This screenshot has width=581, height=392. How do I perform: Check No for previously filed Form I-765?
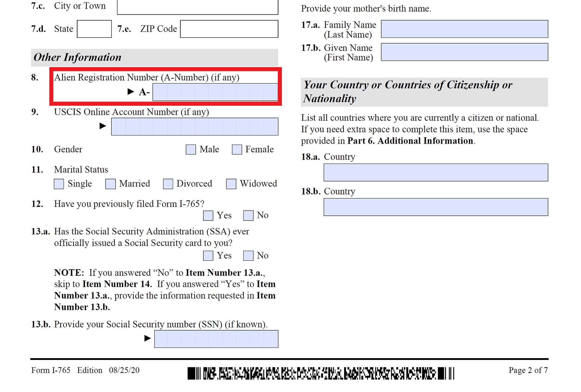point(248,215)
